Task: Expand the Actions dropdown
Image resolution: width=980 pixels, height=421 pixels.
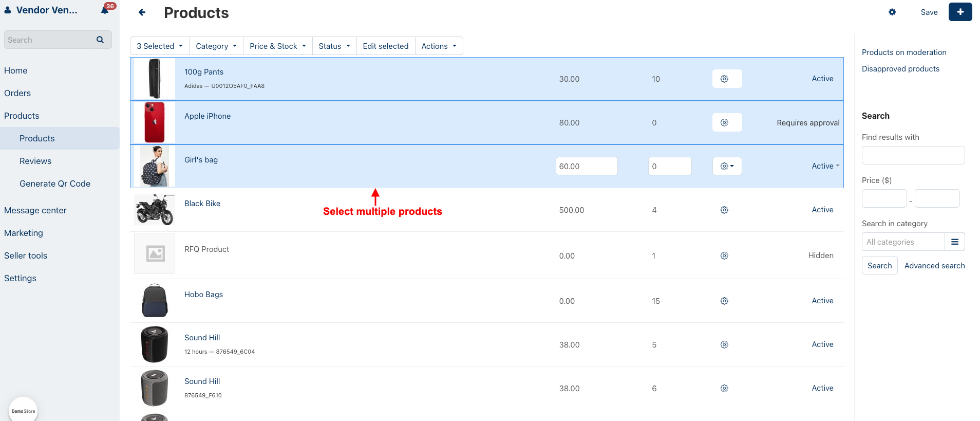Action: [x=439, y=46]
